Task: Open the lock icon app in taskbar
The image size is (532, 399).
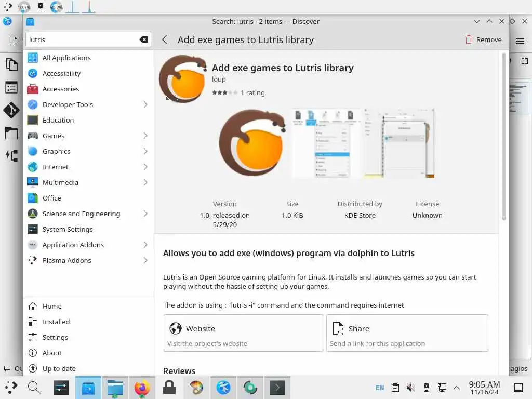Action: click(x=169, y=388)
